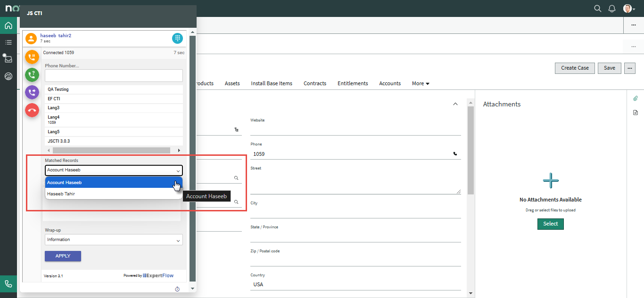This screenshot has height=298, width=644.
Task: Open the Wrap-up Information dropdown
Action: coord(114,240)
